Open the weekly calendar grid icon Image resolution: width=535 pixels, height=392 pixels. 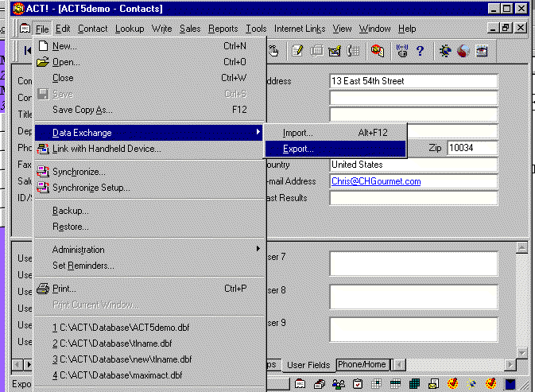(x=395, y=384)
